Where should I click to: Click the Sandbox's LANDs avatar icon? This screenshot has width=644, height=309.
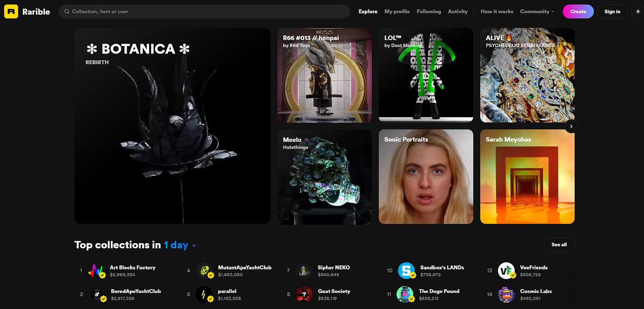click(x=406, y=271)
